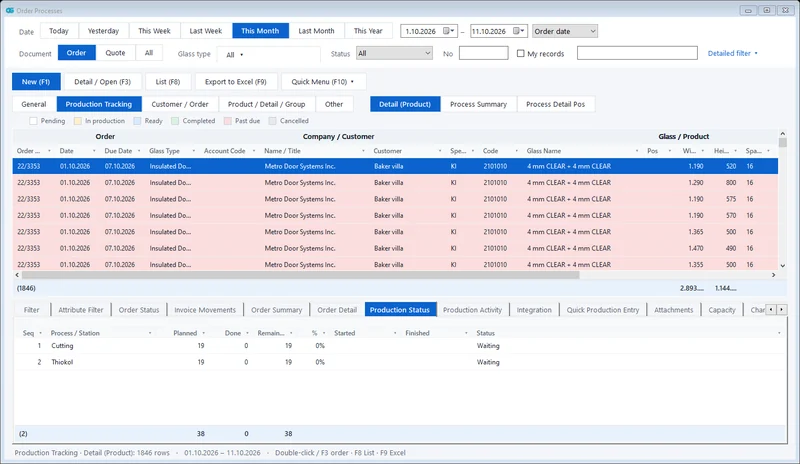The image size is (800, 464).
Task: Switch to Invoice Movements tab
Action: [205, 310]
